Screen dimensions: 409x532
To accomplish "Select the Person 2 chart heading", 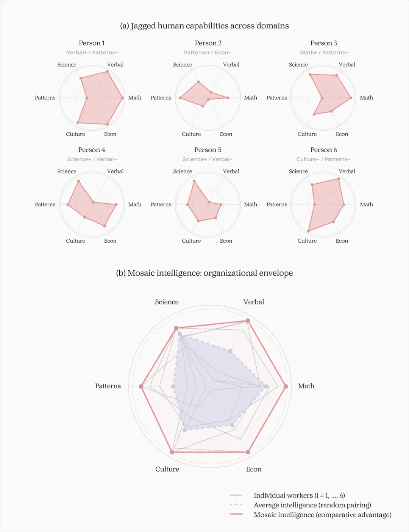I will click(x=208, y=43).
